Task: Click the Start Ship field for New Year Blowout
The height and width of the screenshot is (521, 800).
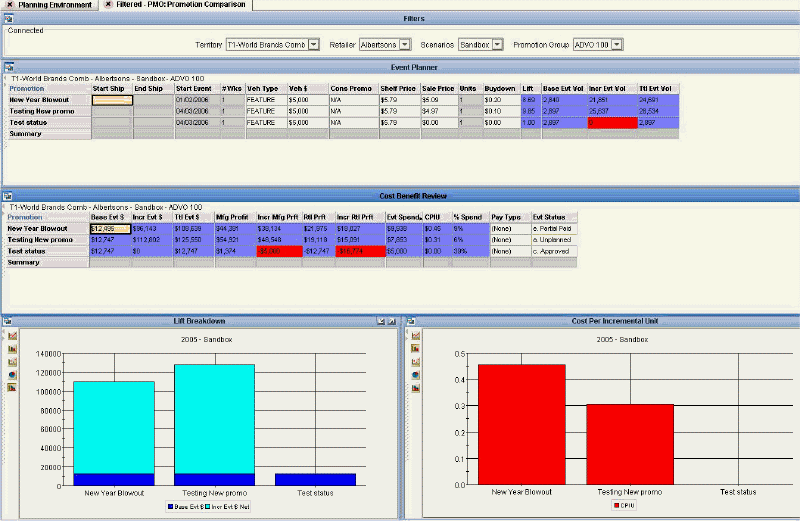Action: 112,100
